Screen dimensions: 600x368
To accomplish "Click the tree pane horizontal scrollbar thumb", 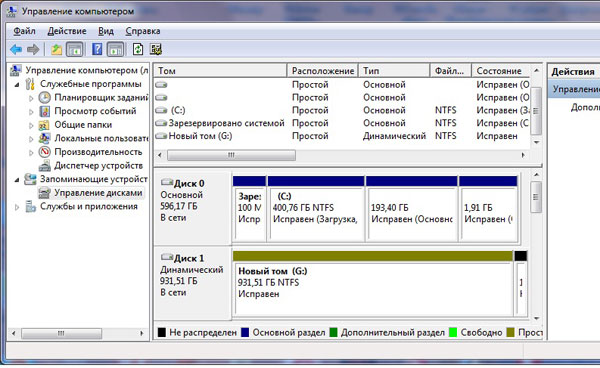I will 61,333.
